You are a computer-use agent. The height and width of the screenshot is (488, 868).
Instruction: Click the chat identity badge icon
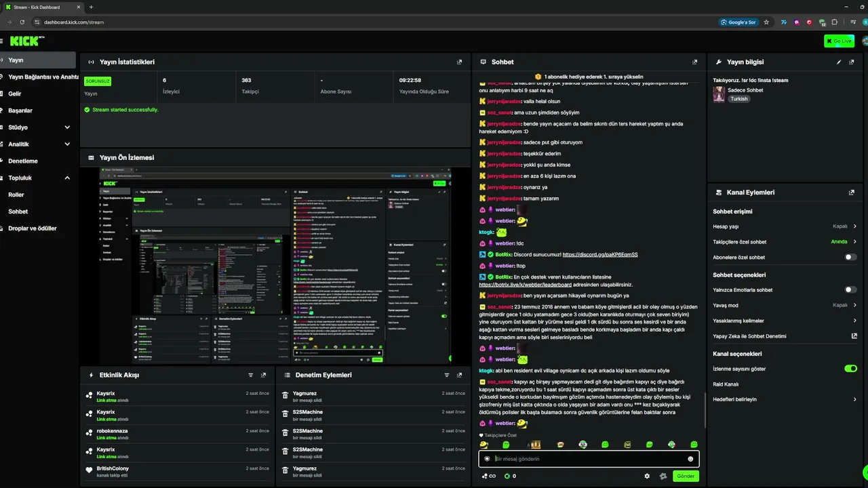487,459
